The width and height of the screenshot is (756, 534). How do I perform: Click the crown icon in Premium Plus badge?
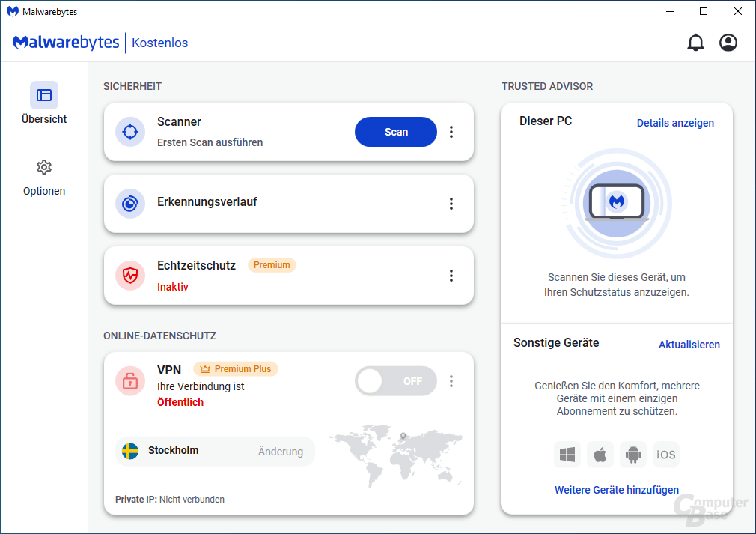(205, 369)
